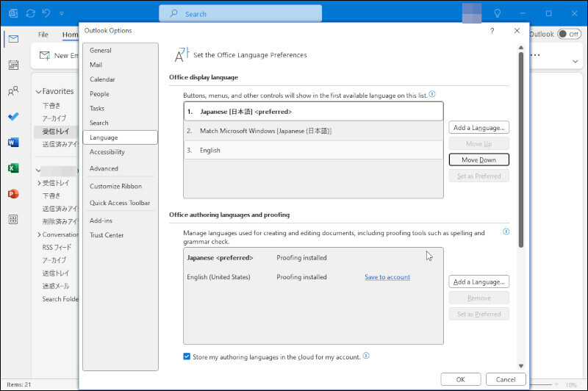
Task: Open Quick Access Toolbar customize arrow
Action: tap(62, 14)
